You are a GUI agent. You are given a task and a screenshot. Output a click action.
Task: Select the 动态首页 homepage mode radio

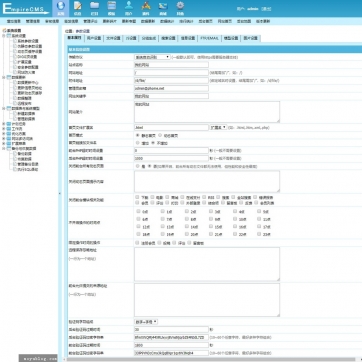point(160,135)
